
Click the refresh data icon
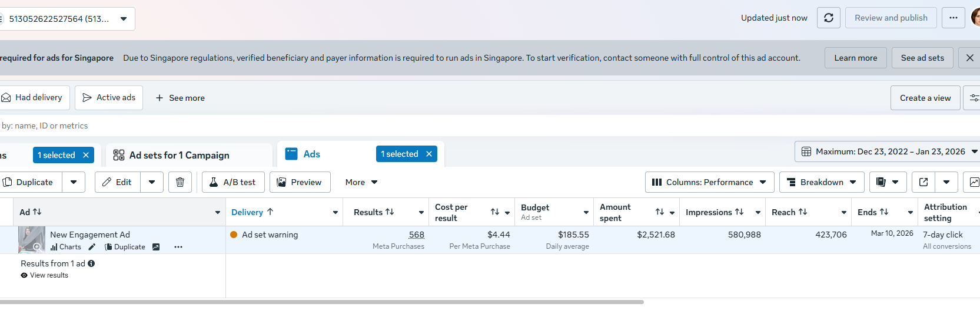828,18
